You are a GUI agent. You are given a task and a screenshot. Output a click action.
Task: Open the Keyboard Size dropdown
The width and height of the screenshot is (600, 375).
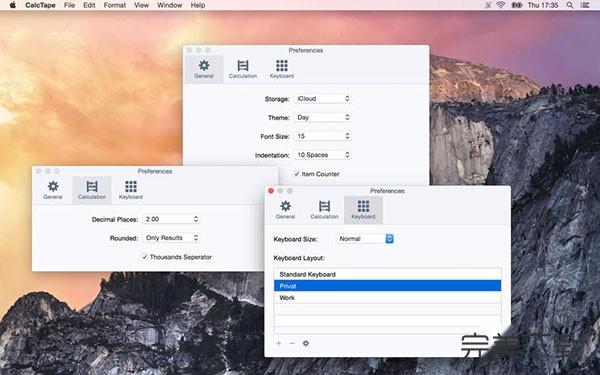(365, 239)
